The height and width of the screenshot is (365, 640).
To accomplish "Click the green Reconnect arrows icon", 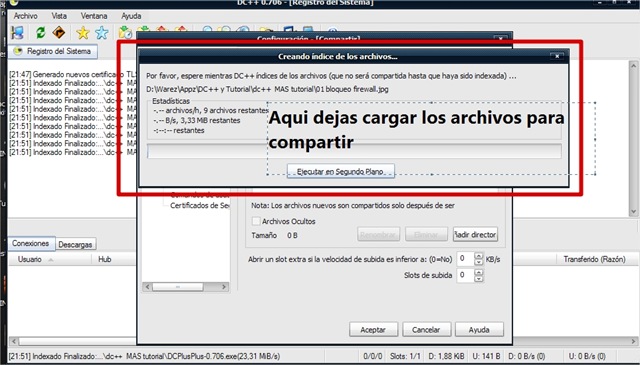I will tap(40, 32).
